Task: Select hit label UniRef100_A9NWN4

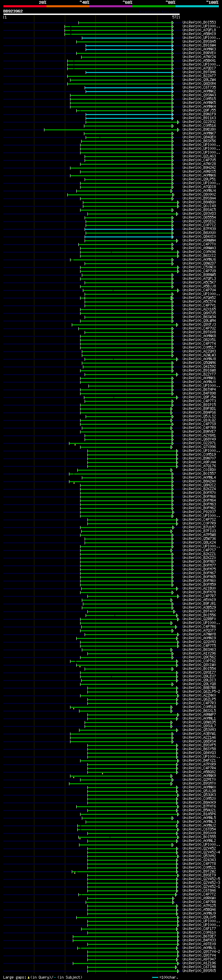Action: [199, 241]
